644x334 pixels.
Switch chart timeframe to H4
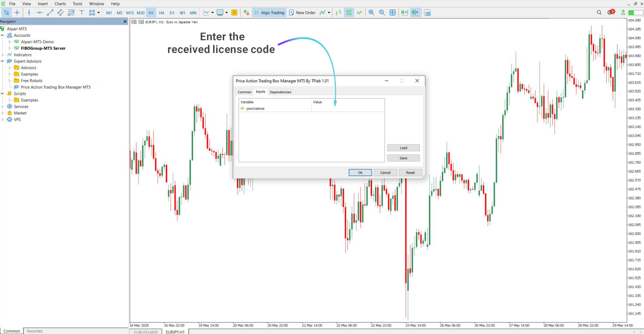161,13
